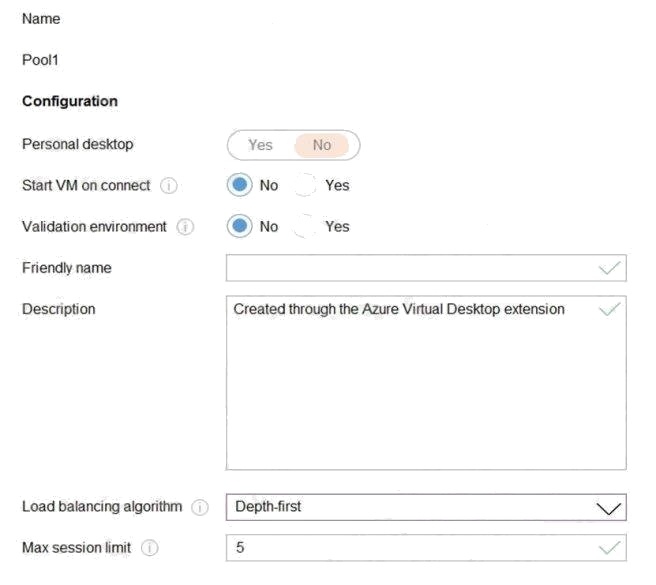This screenshot has height=585, width=656.
Task: Click info icon beside Start VM on connect
Action: click(169, 185)
